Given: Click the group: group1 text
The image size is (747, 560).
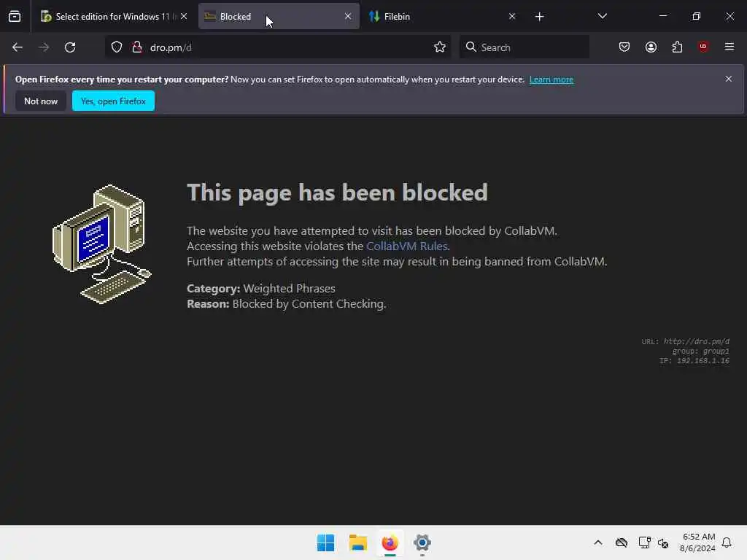Looking at the screenshot, I should (701, 351).
